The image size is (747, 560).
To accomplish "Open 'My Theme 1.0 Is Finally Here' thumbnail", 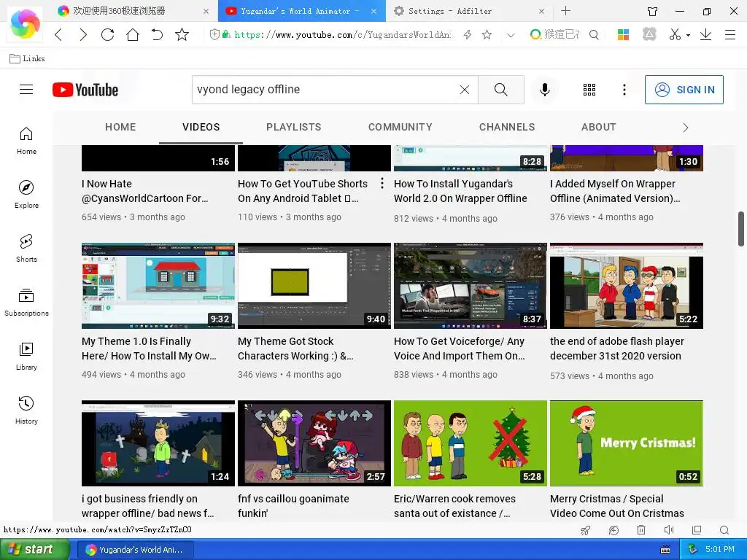I will 158,286.
